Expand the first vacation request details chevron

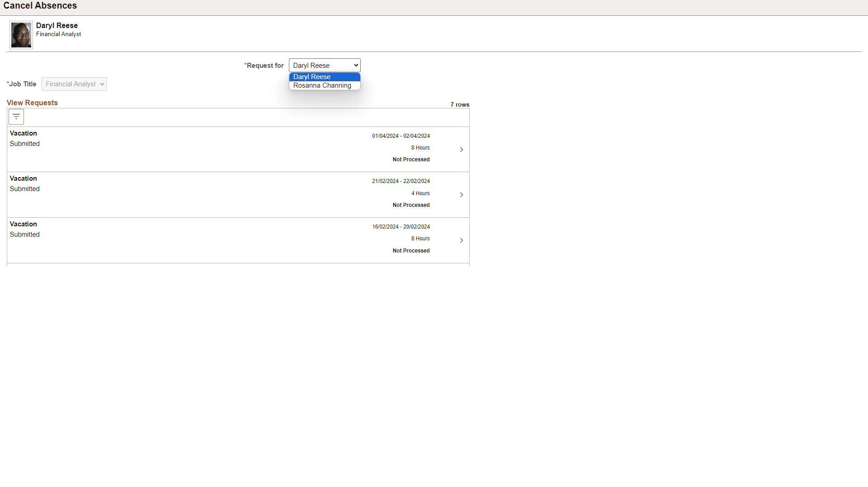click(461, 149)
